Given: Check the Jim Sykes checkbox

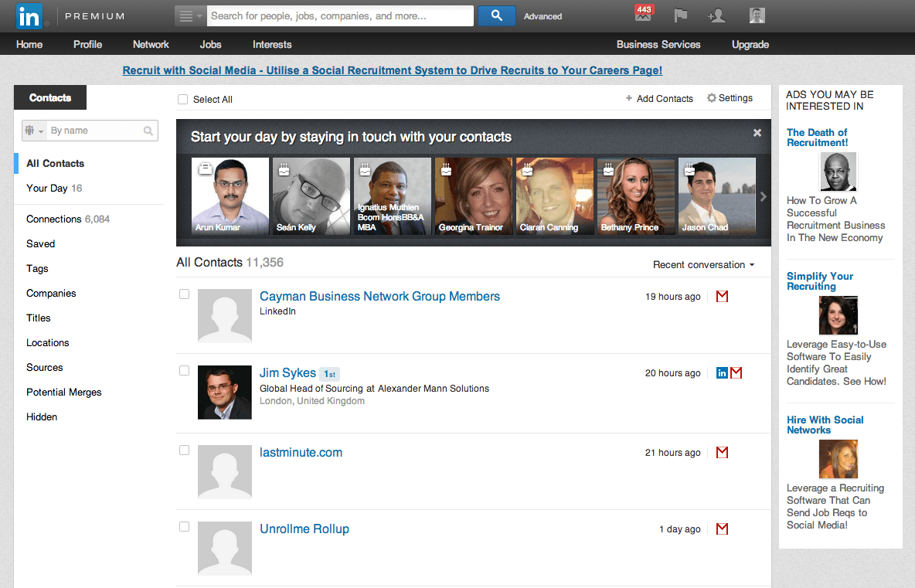Looking at the screenshot, I should (x=185, y=370).
